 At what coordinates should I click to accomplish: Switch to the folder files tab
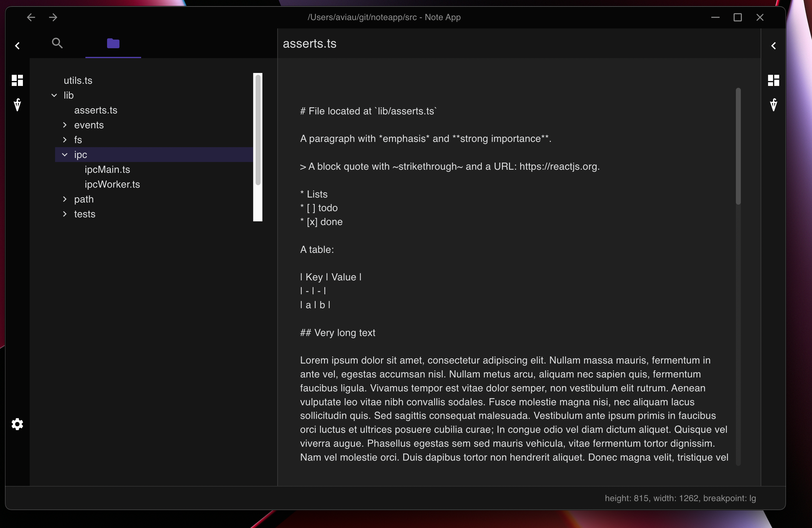tap(113, 43)
